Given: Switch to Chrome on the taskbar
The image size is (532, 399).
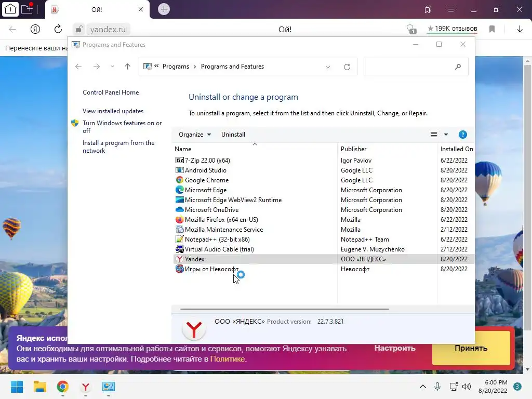Looking at the screenshot, I should 63,387.
